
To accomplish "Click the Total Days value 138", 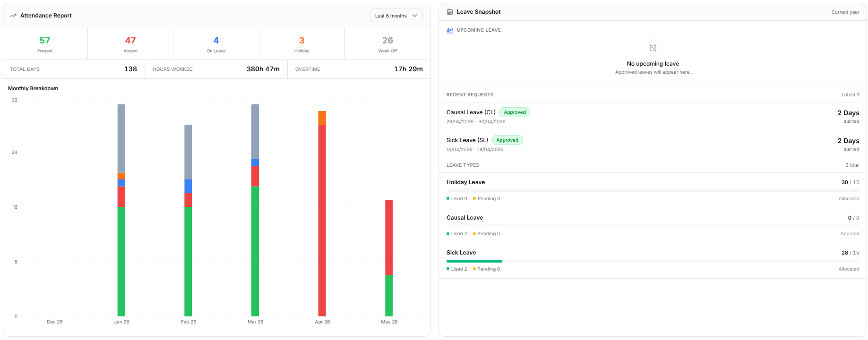I will pos(130,69).
